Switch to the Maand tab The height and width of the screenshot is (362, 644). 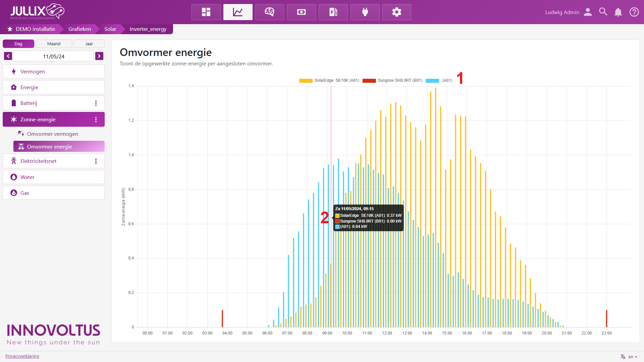coord(54,44)
